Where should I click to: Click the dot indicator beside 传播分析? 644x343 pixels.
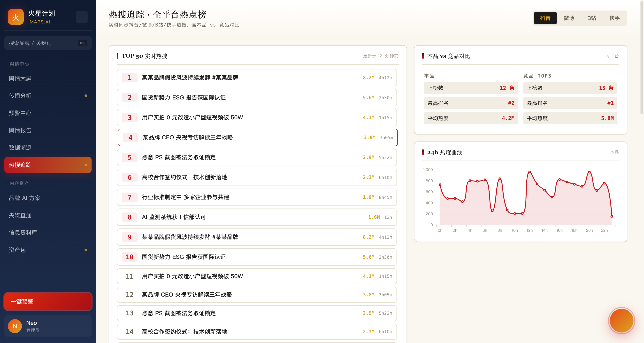coord(86,96)
